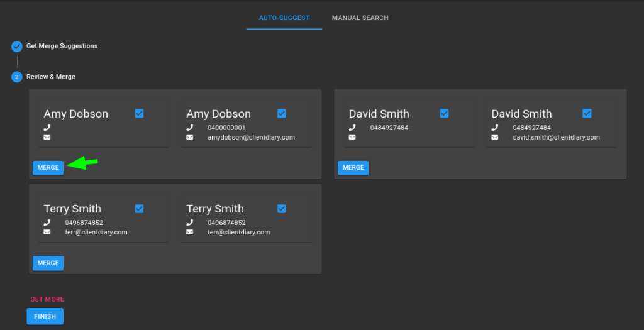Click the name on the blank Amy Dobson card
The width and height of the screenshot is (644, 330).
(76, 114)
